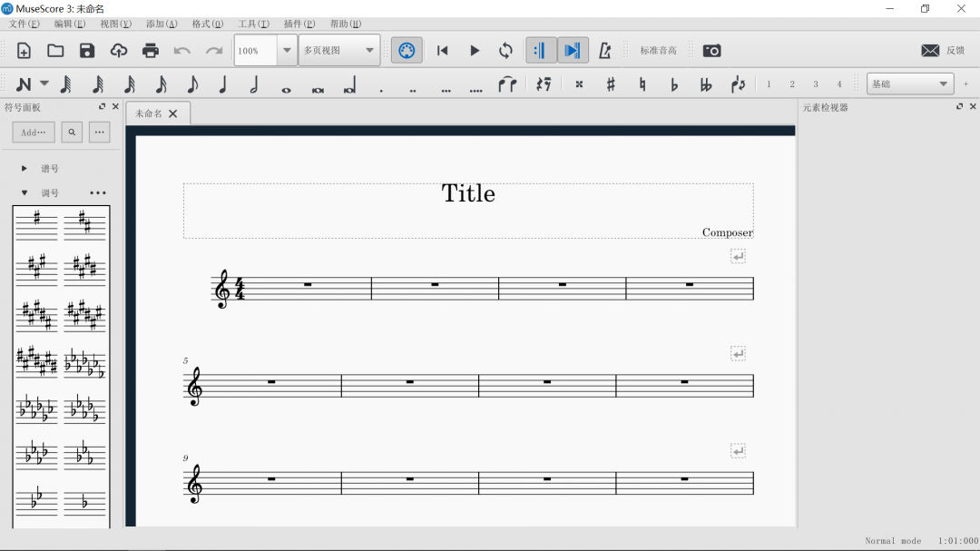Select the quarter note duration

223,84
